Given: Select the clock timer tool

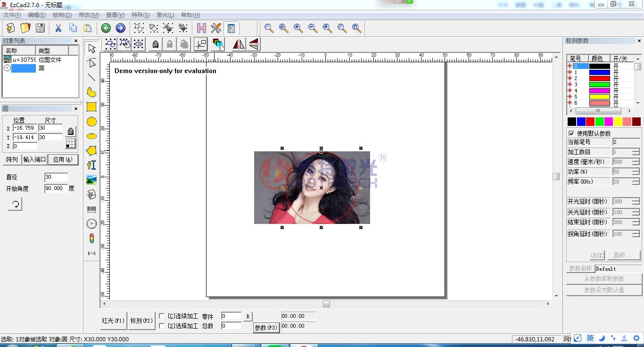Looking at the screenshot, I should 91,224.
